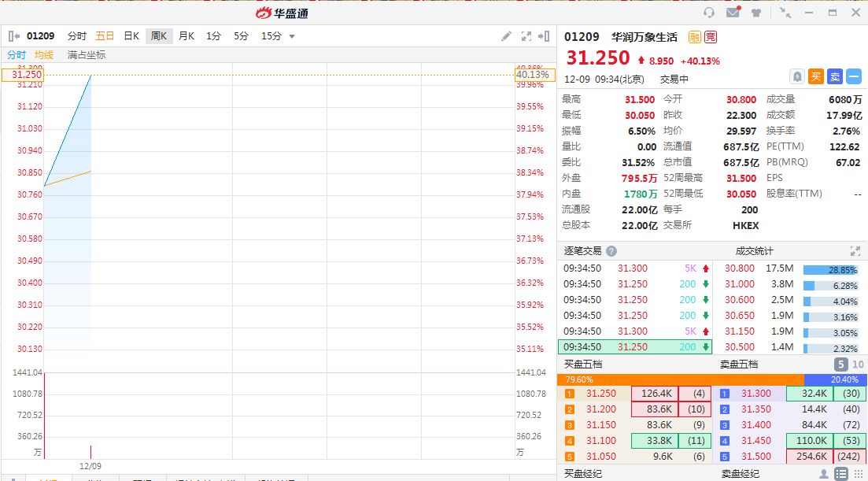Remove stock from watchlist minus button

pyautogui.click(x=854, y=76)
